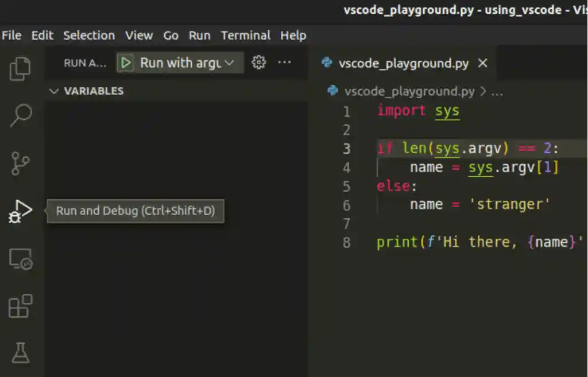588x377 pixels.
Task: Open the Selection menu
Action: [89, 35]
